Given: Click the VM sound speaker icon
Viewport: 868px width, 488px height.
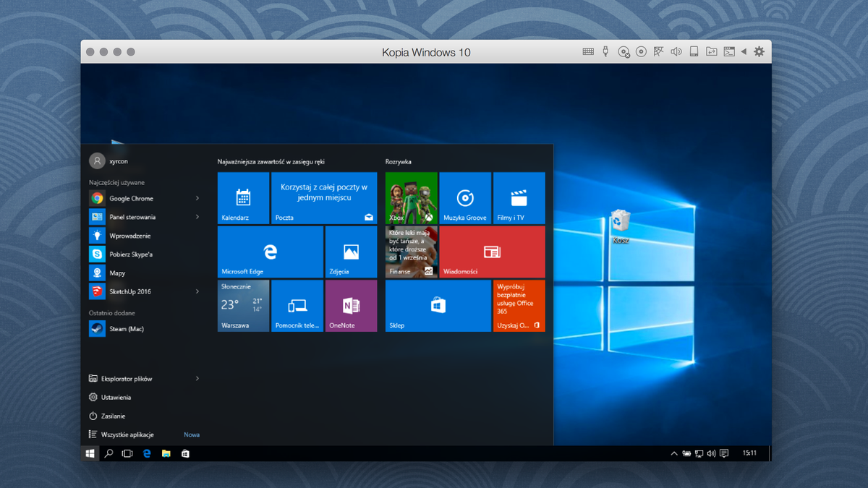Looking at the screenshot, I should (676, 52).
